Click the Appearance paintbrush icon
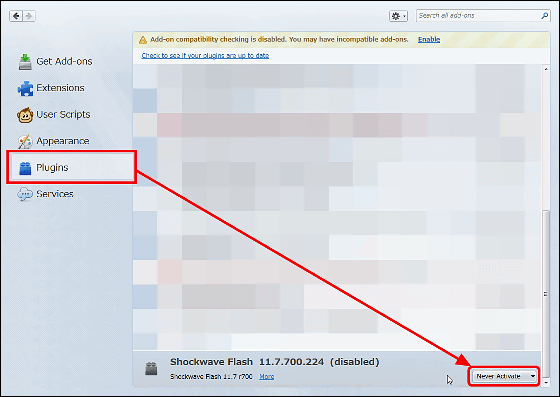 25,141
